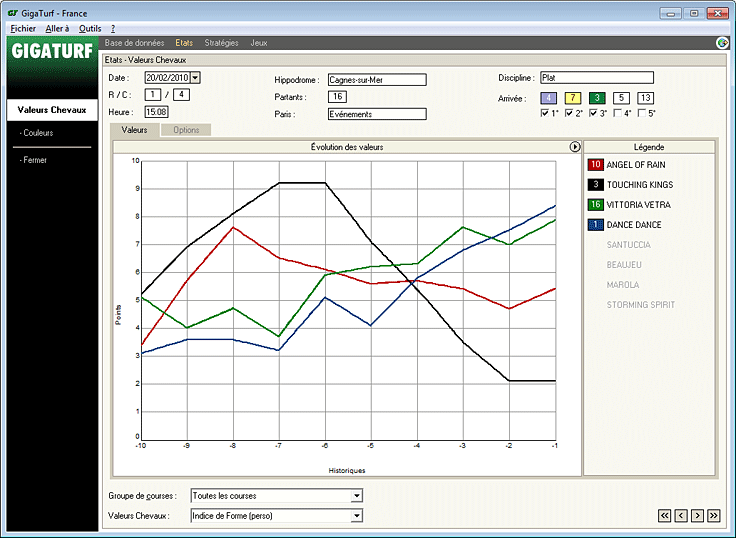The width and height of the screenshot is (736, 538).
Task: Select the Valeurs tab
Action: tap(134, 130)
